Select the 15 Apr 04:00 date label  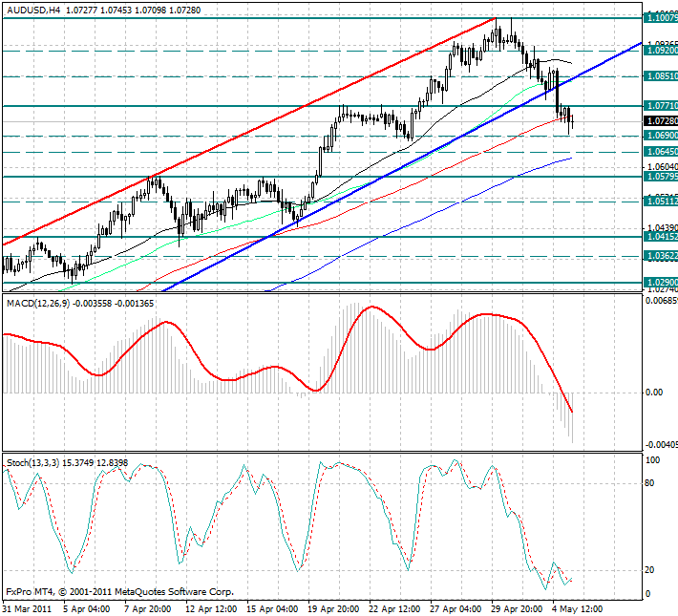(272, 609)
